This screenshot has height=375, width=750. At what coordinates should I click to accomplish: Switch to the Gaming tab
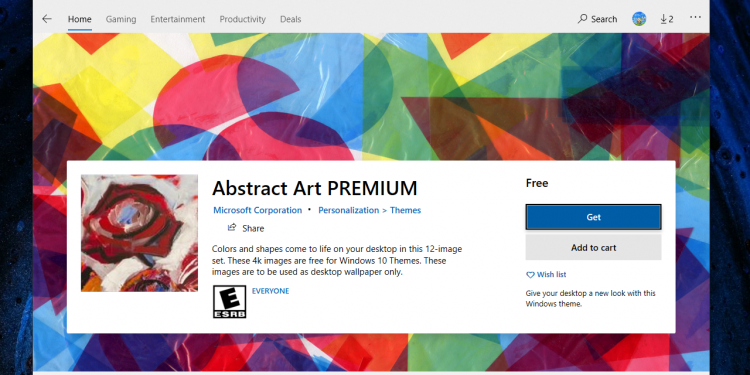[x=121, y=20]
